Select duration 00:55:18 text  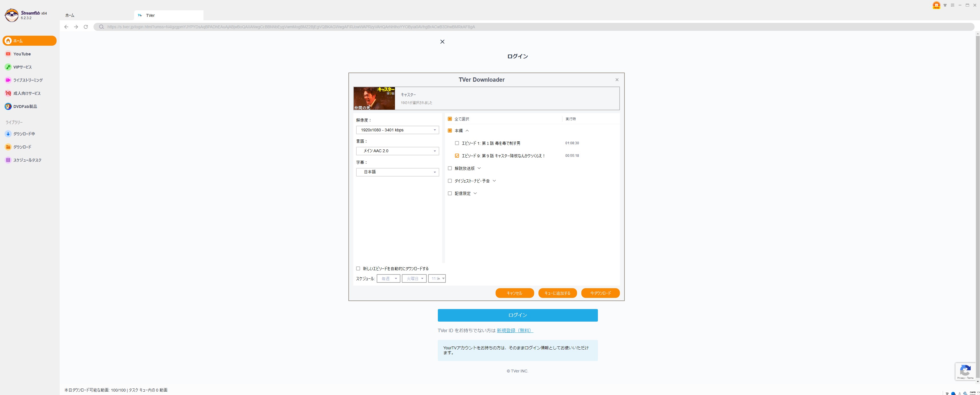point(572,156)
